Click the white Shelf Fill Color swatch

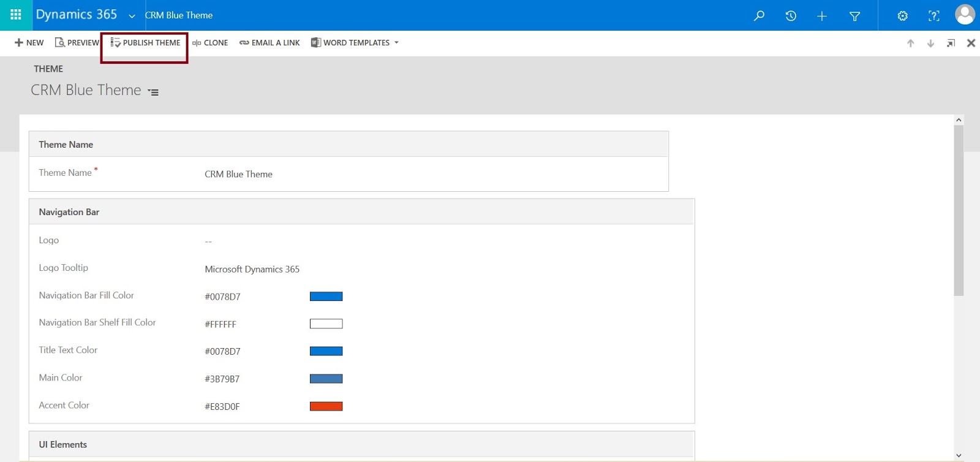click(326, 324)
